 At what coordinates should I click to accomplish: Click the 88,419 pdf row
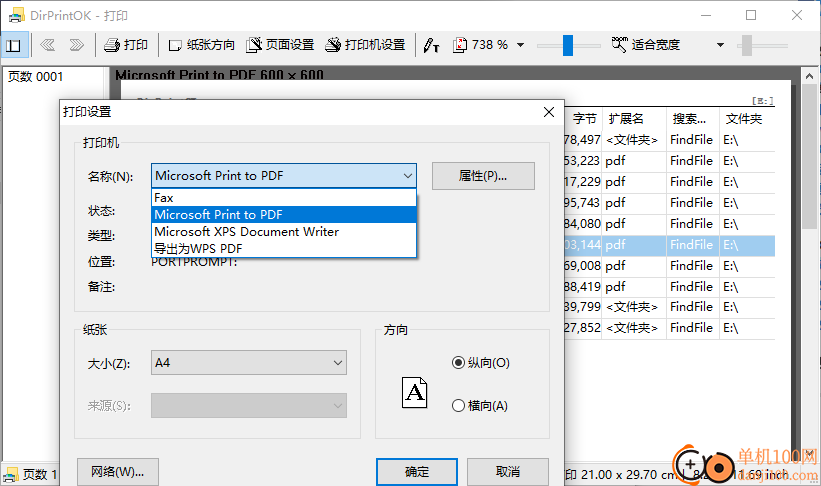tap(670, 287)
